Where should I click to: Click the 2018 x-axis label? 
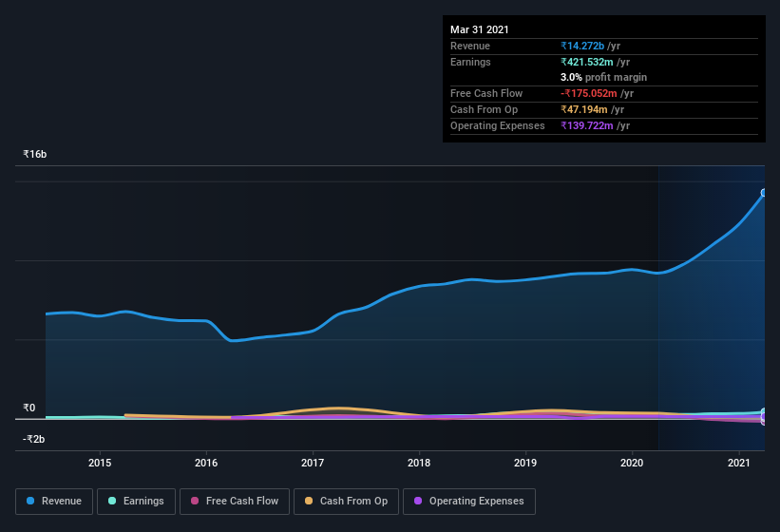pos(419,463)
